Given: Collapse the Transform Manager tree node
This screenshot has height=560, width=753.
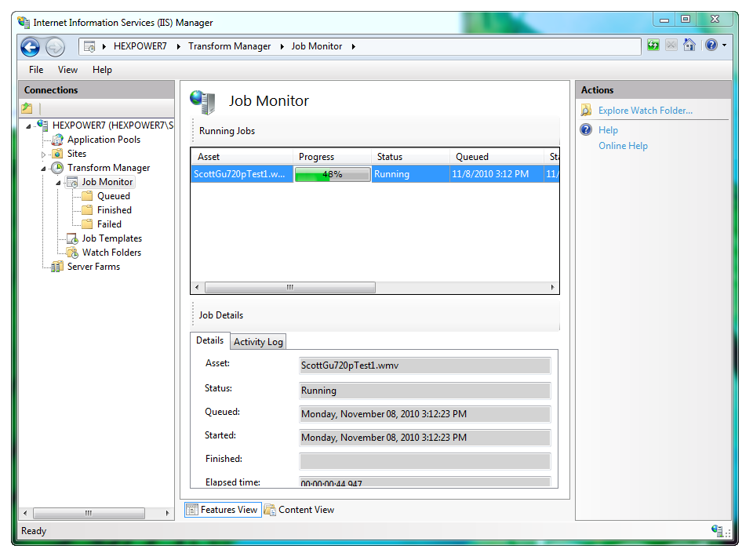Looking at the screenshot, I should point(43,169).
